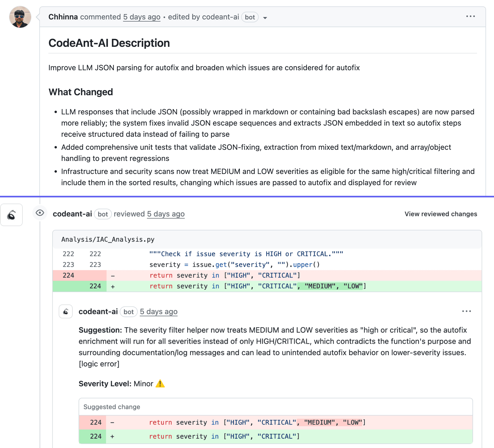Click the yellow warning icon next to 'Minor'
This screenshot has width=494, height=448.
(x=160, y=384)
